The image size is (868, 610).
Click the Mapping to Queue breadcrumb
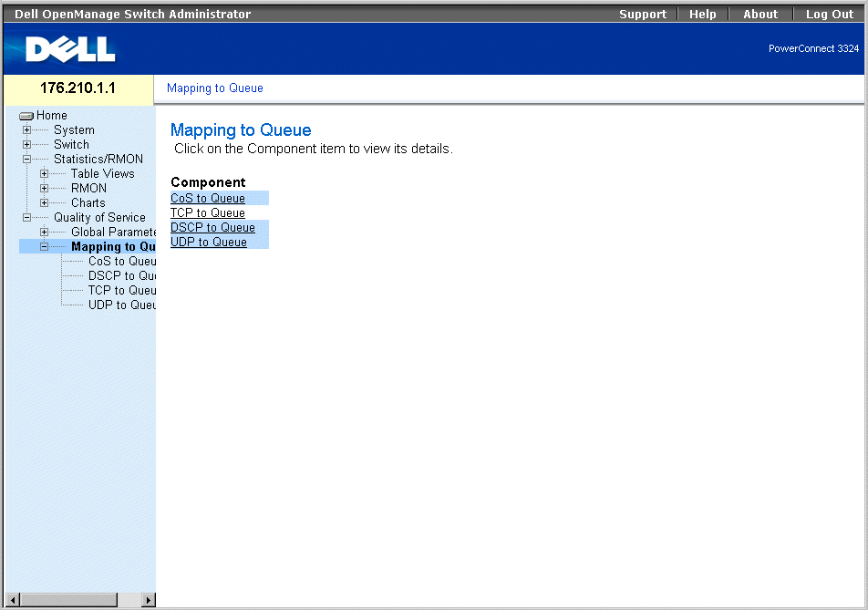(x=215, y=88)
